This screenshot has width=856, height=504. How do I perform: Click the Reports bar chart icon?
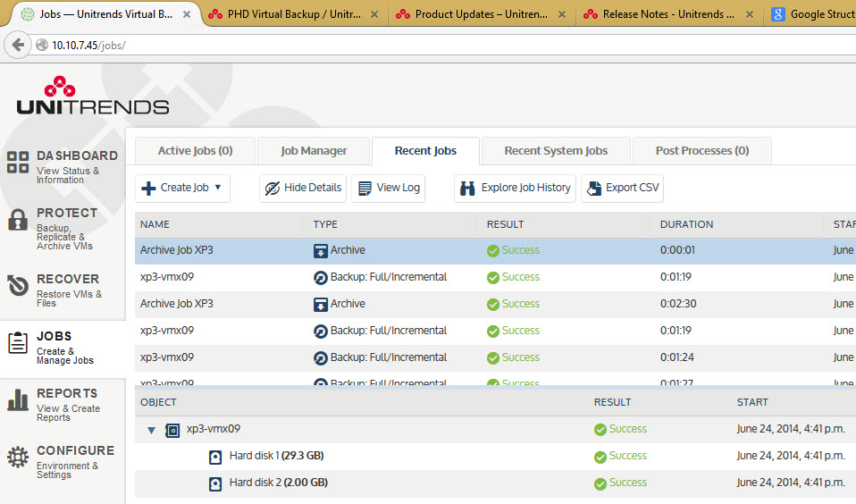point(18,399)
